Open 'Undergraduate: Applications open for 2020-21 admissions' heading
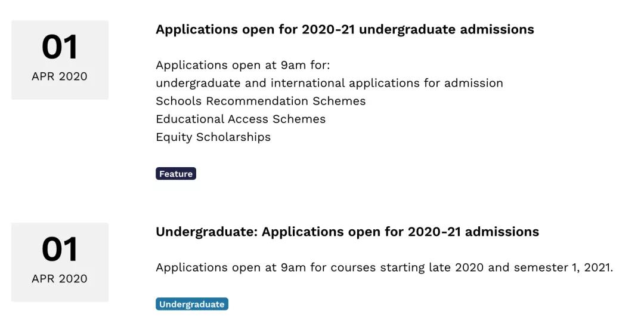This screenshot has width=644, height=329. point(348,232)
